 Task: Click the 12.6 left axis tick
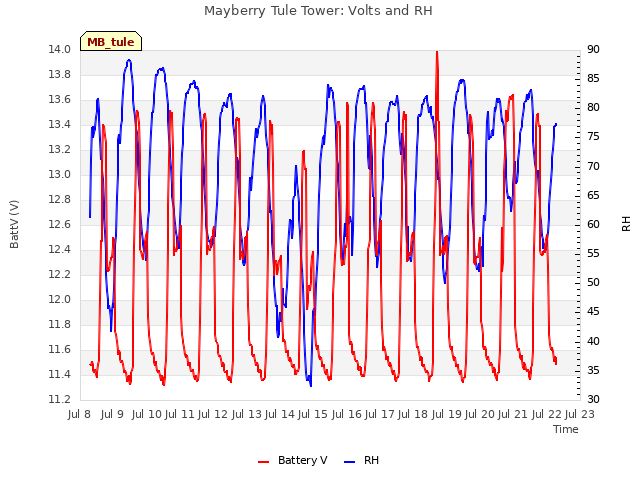pos(59,224)
